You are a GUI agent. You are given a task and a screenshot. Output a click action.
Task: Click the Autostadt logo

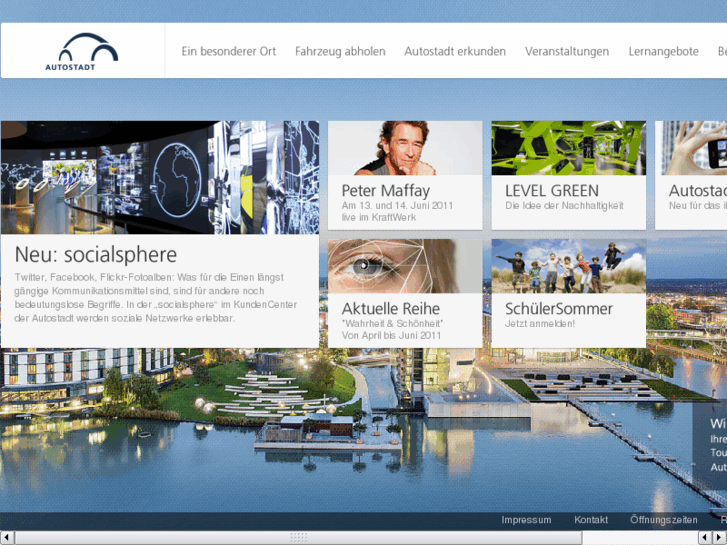point(82,51)
